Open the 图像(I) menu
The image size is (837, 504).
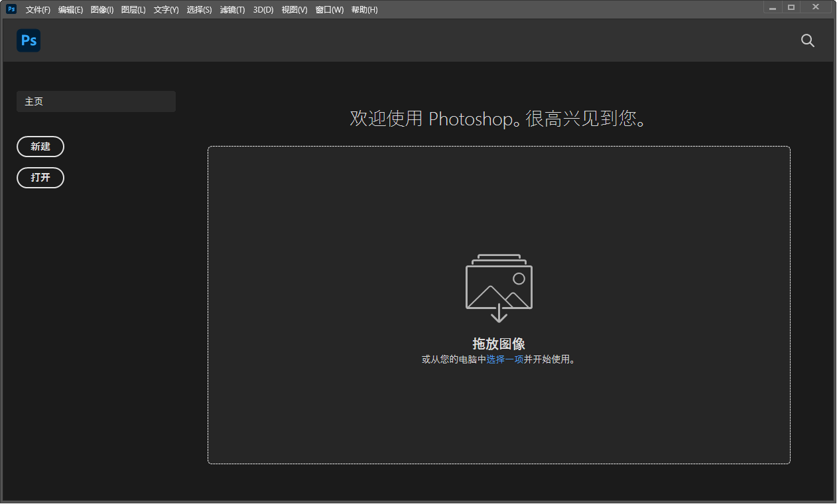coord(101,9)
